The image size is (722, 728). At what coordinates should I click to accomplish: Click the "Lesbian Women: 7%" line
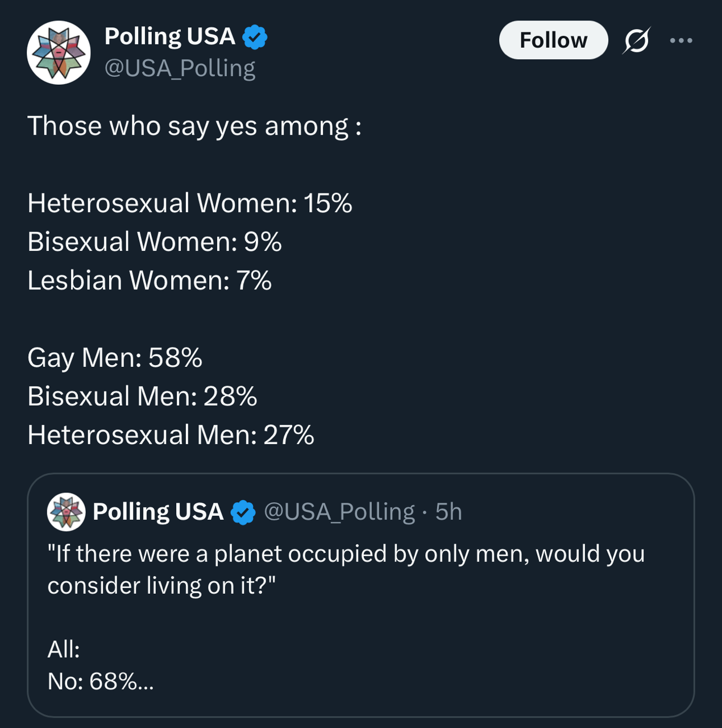(x=150, y=280)
